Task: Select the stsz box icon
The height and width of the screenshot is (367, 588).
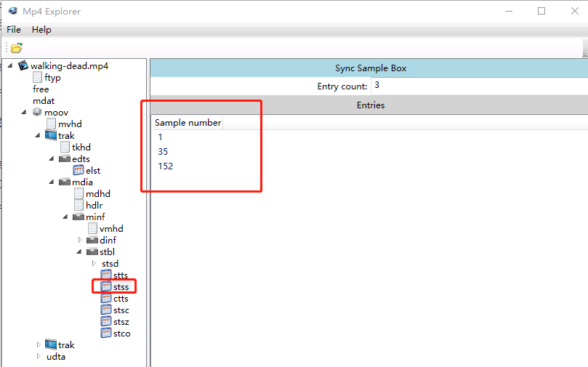Action: [x=106, y=322]
